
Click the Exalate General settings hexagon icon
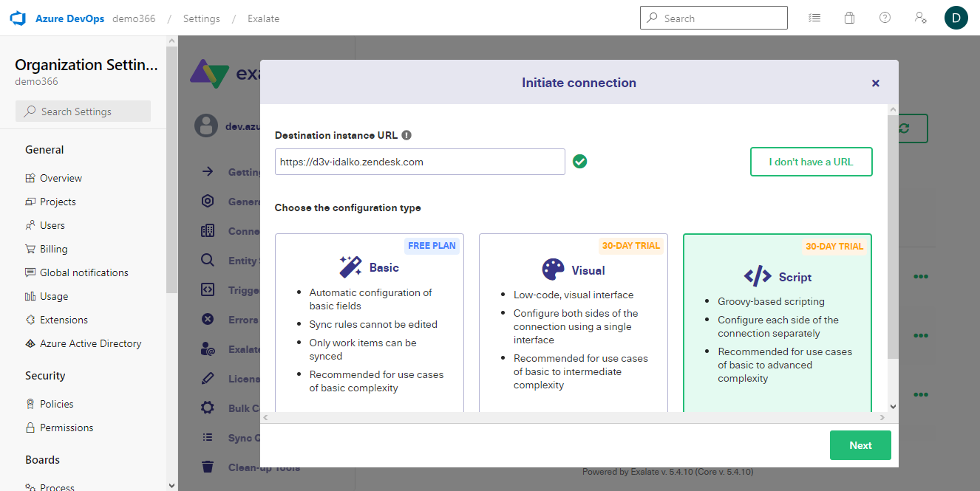(208, 202)
